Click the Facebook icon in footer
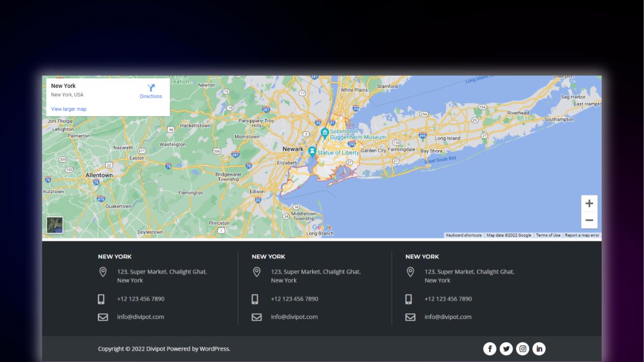Screen dimensions: 644x362 (489, 349)
